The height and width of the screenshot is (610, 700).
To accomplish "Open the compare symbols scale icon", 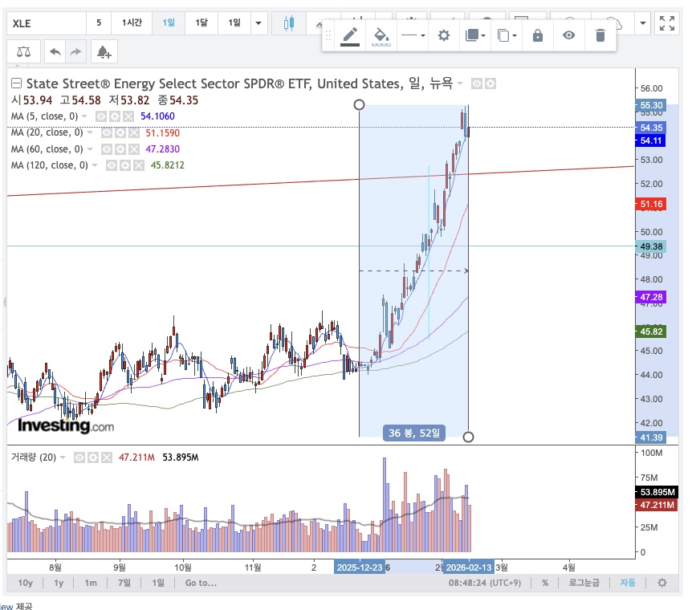I will coord(23,52).
